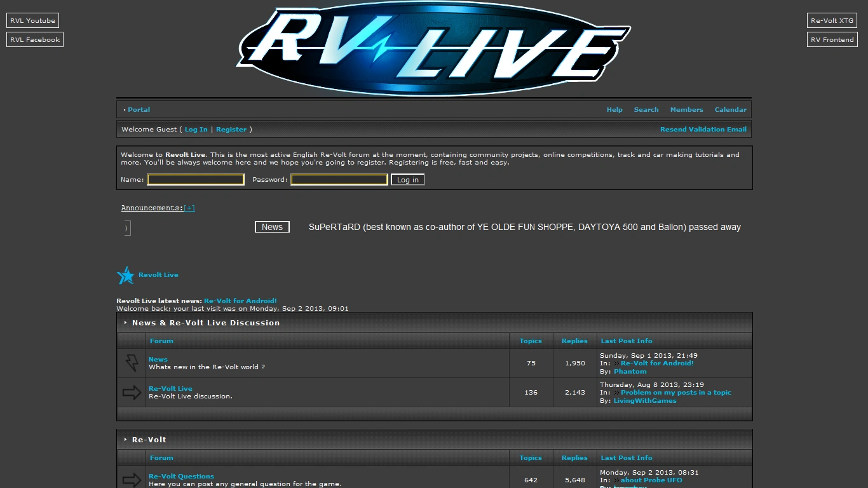Screen dimensions: 868x488
Task: Go to the Portal
Action: [x=139, y=109]
